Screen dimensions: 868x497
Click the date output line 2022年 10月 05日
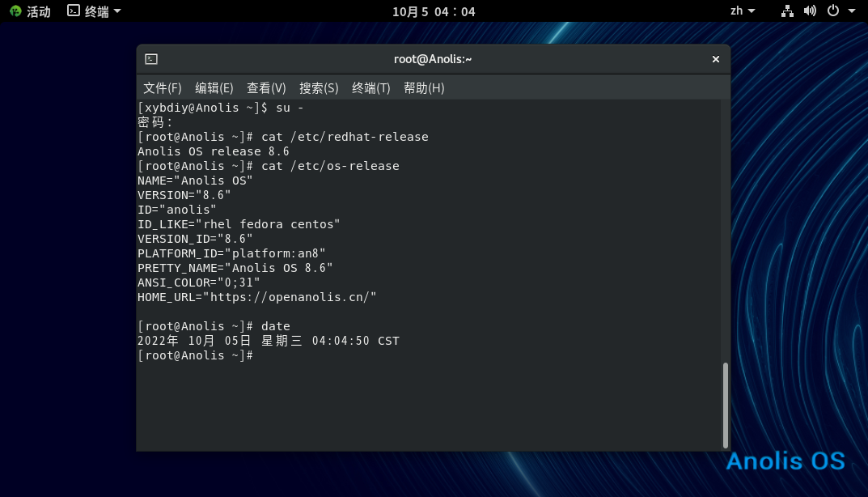pyautogui.click(x=269, y=341)
